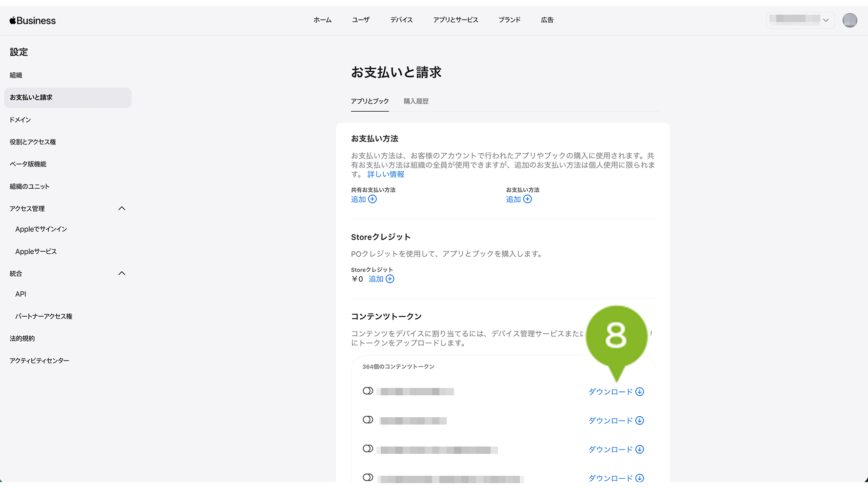868x488 pixels.
Task: Click the second content token's icon
Action: (368, 420)
